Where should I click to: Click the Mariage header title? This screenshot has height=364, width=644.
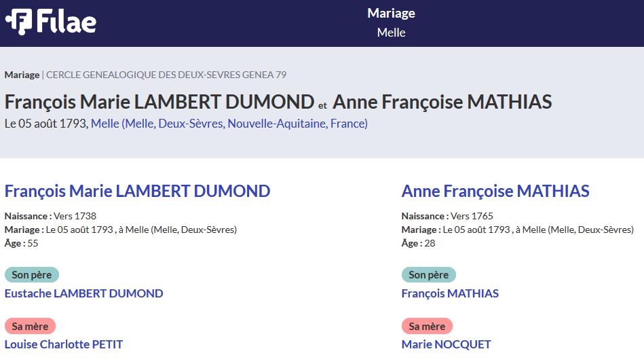click(x=391, y=13)
